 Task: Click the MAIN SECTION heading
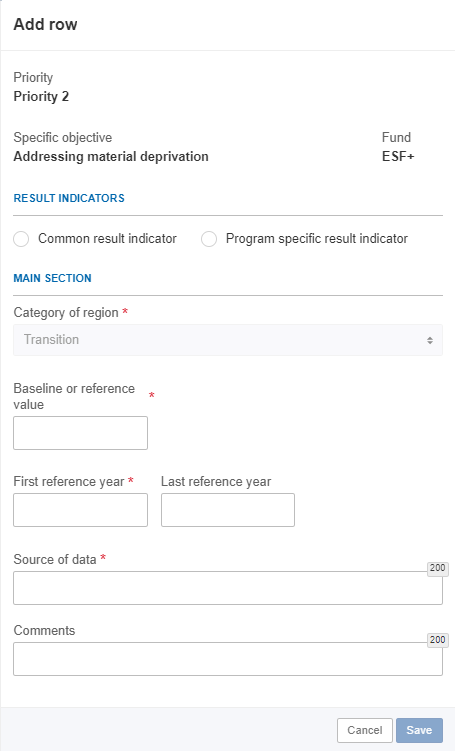coord(52,278)
